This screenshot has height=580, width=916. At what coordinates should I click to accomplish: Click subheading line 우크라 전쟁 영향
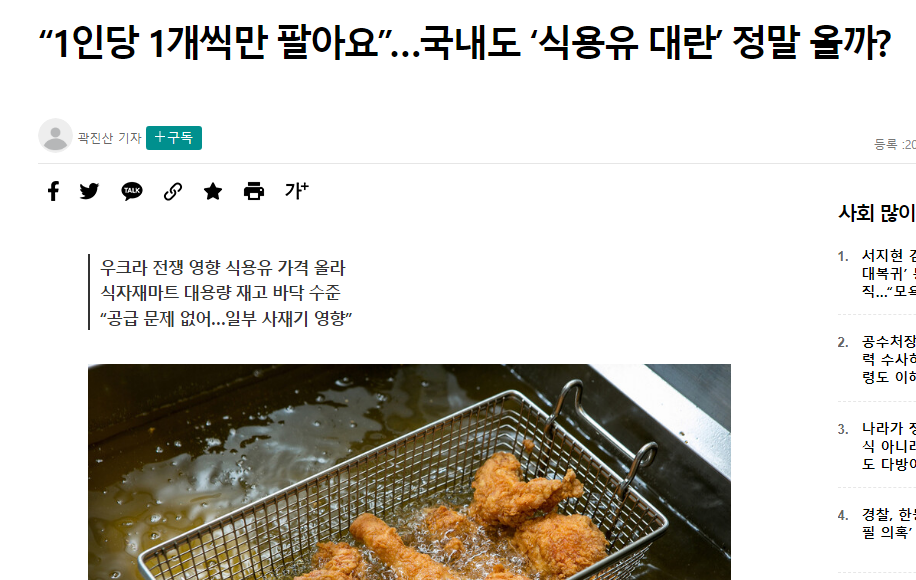click(x=223, y=268)
